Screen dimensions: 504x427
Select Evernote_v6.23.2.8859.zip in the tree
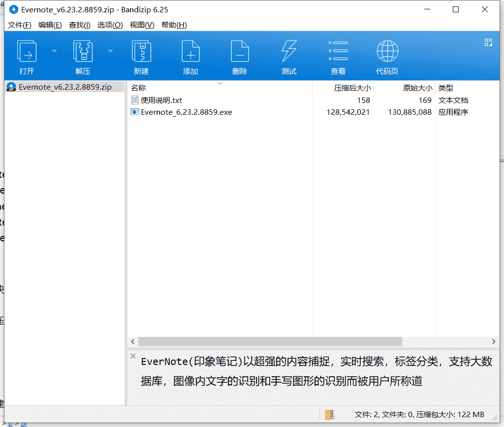click(x=65, y=87)
